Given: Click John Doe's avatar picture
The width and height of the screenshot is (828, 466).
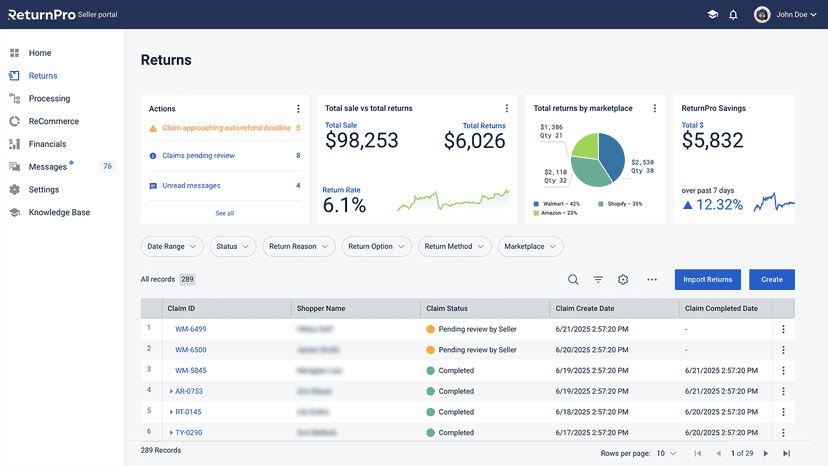Looking at the screenshot, I should pyautogui.click(x=761, y=15).
